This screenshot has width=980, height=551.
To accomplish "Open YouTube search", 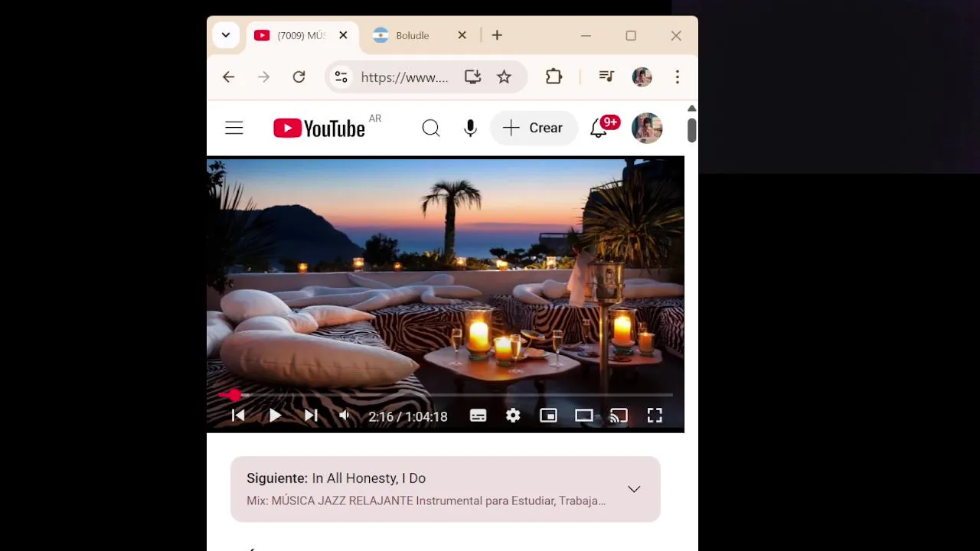I will [431, 129].
